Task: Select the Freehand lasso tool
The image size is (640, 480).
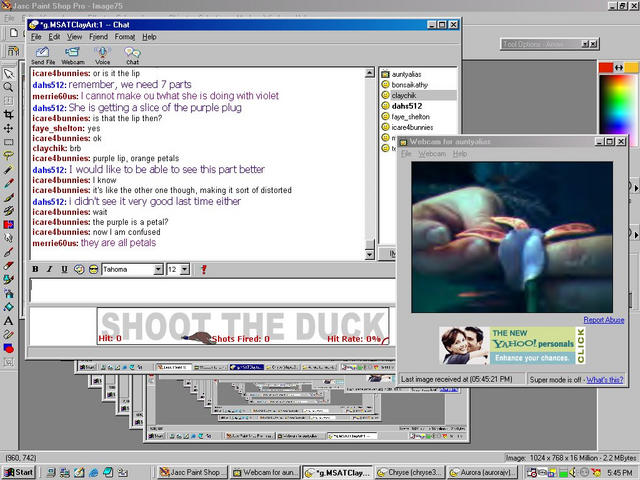Action: [8, 156]
